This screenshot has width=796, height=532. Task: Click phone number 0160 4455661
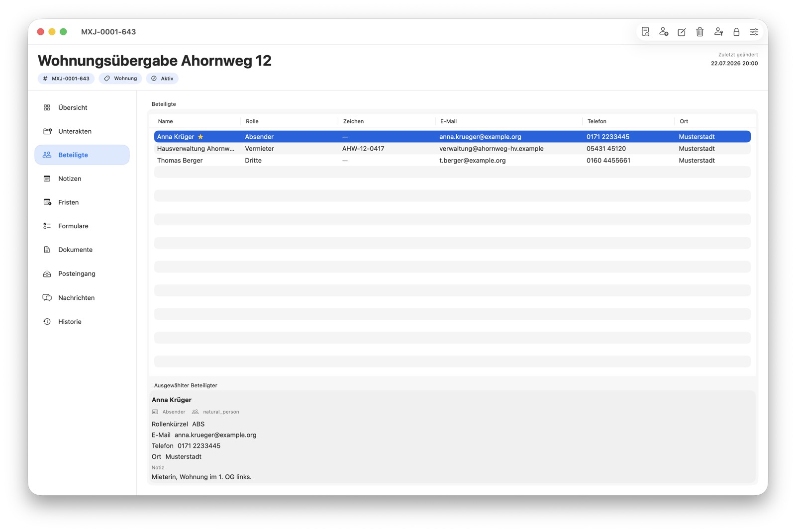608,161
